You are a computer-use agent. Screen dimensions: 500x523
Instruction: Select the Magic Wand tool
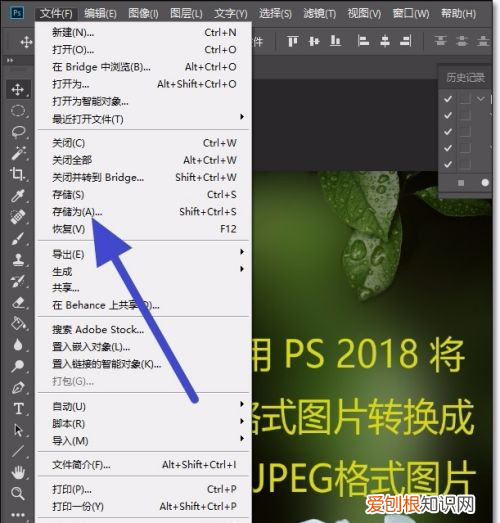pyautogui.click(x=18, y=153)
